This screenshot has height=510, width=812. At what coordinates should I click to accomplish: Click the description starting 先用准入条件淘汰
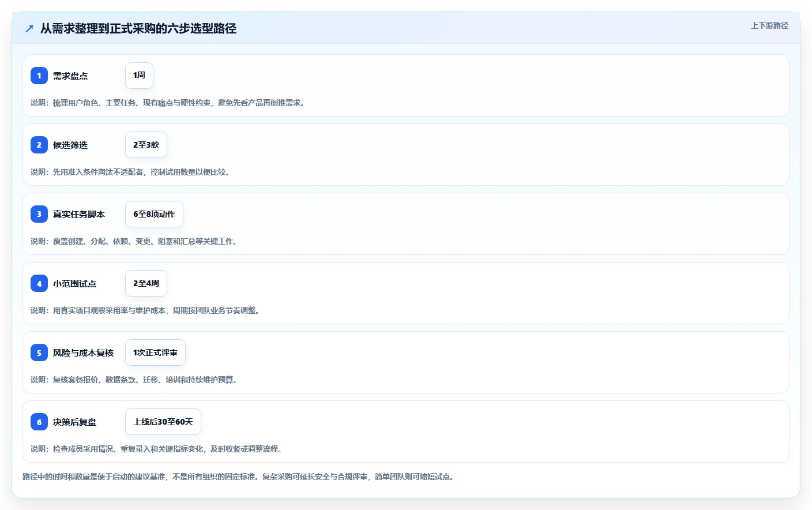(x=130, y=172)
